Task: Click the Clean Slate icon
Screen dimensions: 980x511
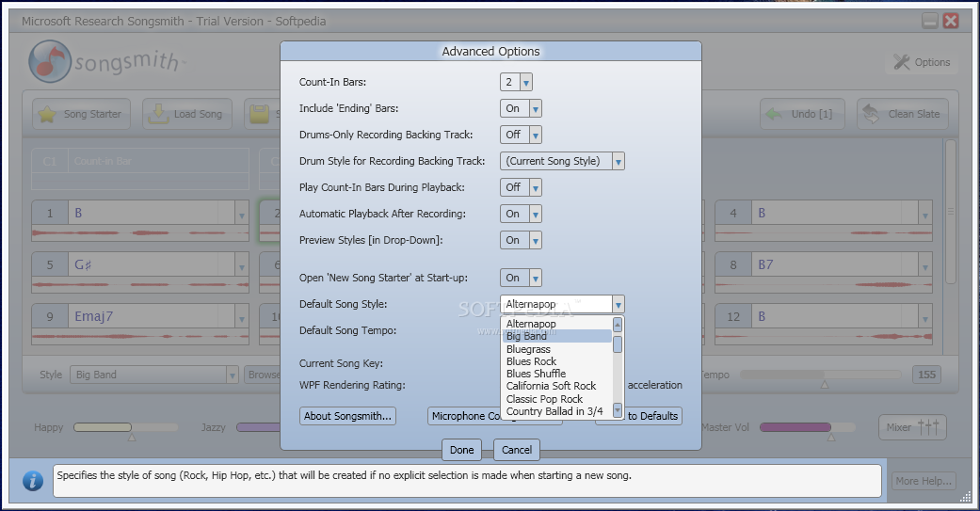Action: [871, 114]
